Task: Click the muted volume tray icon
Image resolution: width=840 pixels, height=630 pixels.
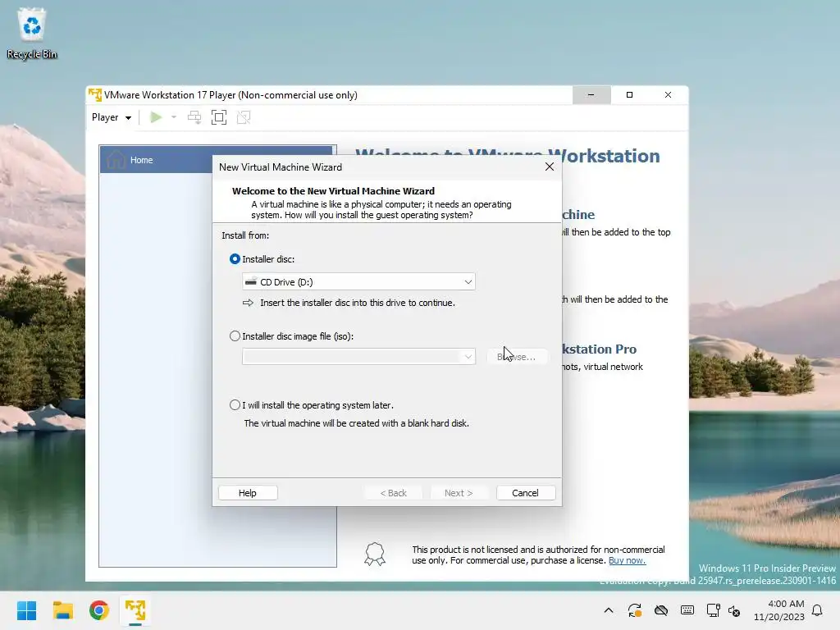Action: [734, 610]
